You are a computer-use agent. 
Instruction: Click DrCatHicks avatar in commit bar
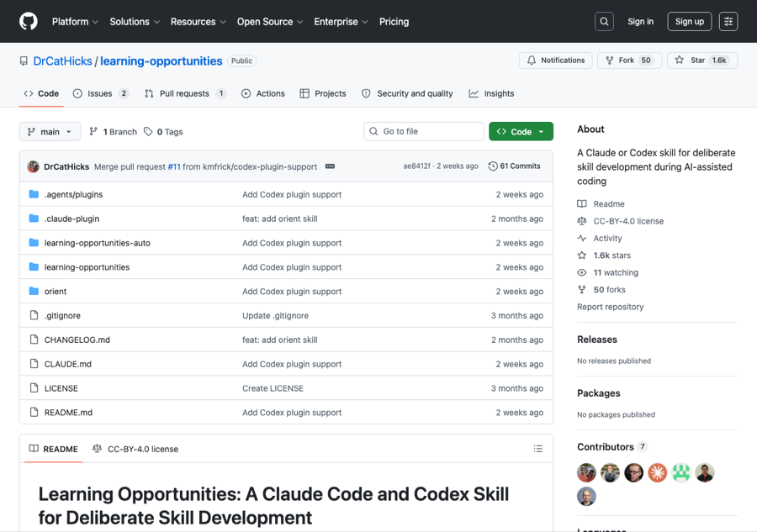coord(34,166)
